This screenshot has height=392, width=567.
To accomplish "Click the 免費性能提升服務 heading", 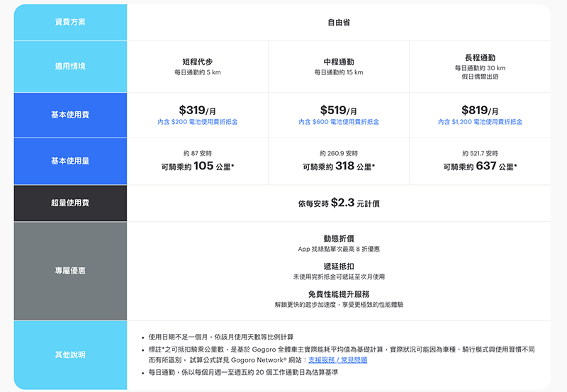I will click(339, 294).
